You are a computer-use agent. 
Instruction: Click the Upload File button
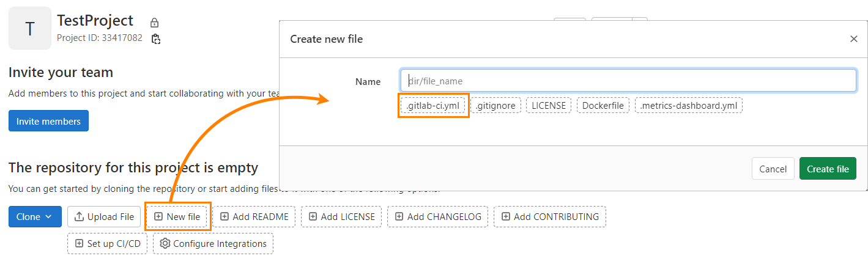point(104,216)
